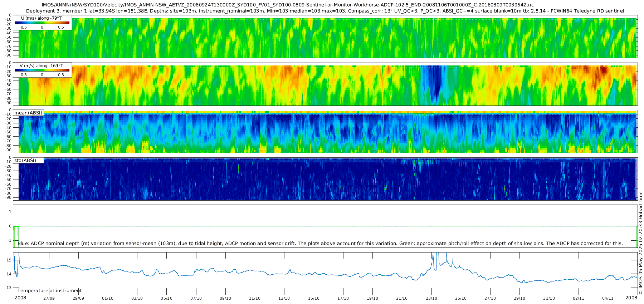This screenshot has width=644, height=304.
Task: Select the std(ABSI) panel label
Action: [x=25, y=161]
